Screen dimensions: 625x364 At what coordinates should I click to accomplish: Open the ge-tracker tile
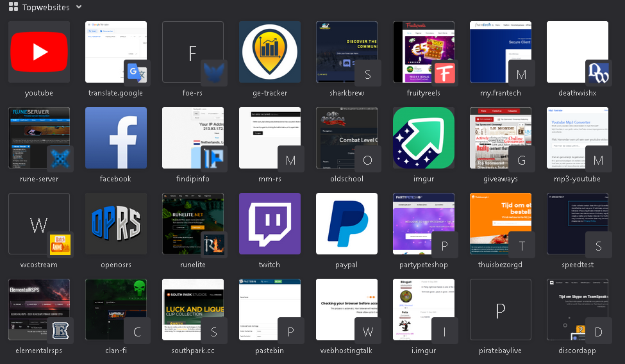[270, 52]
